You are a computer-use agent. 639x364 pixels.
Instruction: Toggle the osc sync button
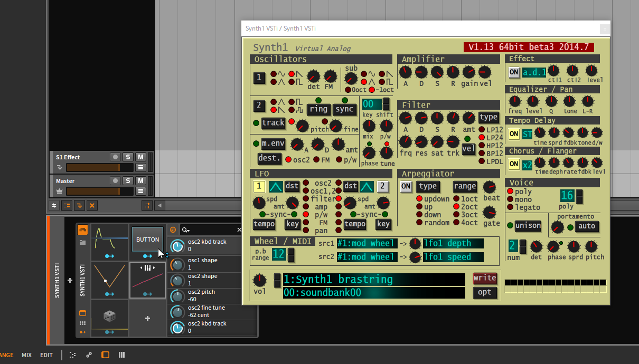(x=344, y=109)
